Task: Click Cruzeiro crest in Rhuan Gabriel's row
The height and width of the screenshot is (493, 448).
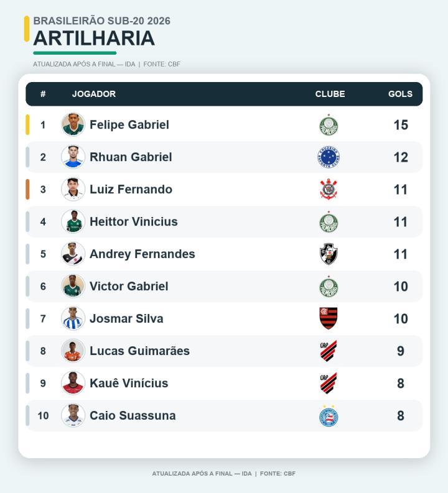Action: click(x=329, y=157)
